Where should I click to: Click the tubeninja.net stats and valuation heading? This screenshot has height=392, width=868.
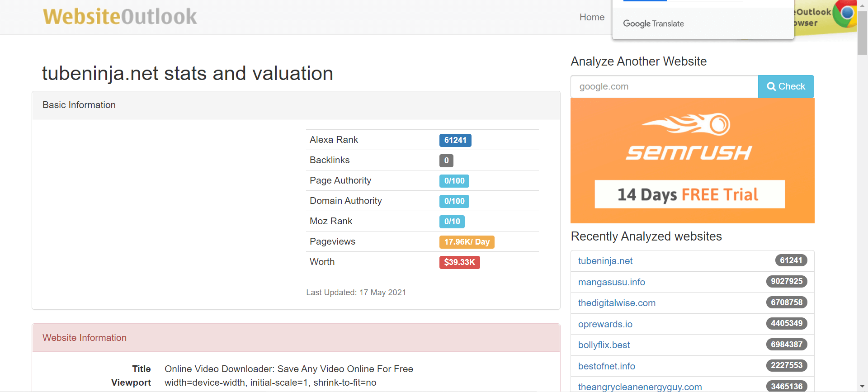188,73
